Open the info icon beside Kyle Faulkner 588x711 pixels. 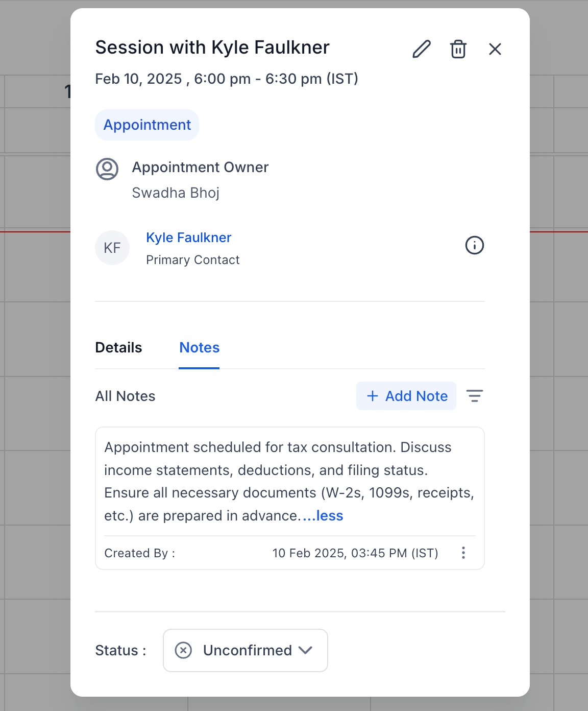point(474,246)
